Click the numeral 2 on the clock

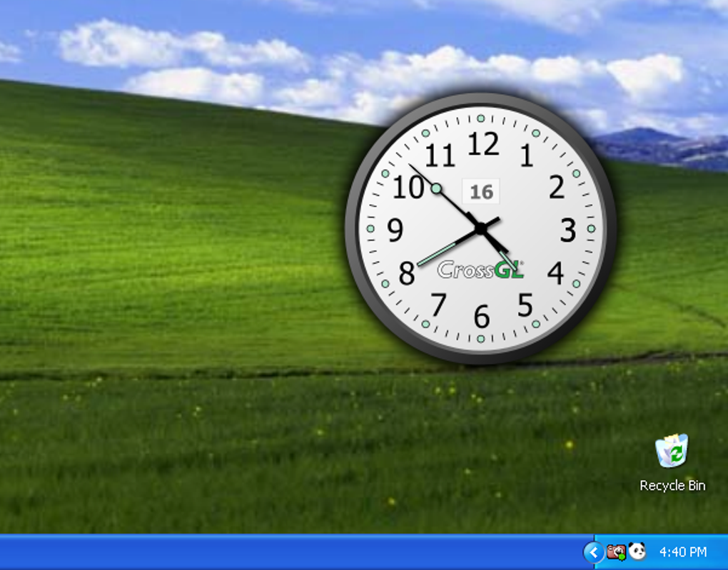[x=557, y=187]
